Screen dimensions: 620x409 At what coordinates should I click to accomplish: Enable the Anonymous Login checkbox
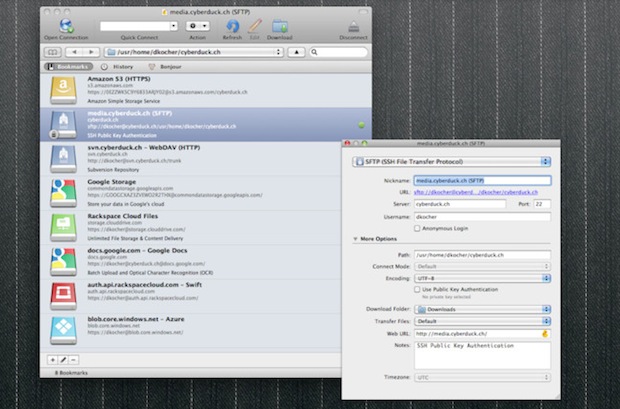[x=417, y=228]
